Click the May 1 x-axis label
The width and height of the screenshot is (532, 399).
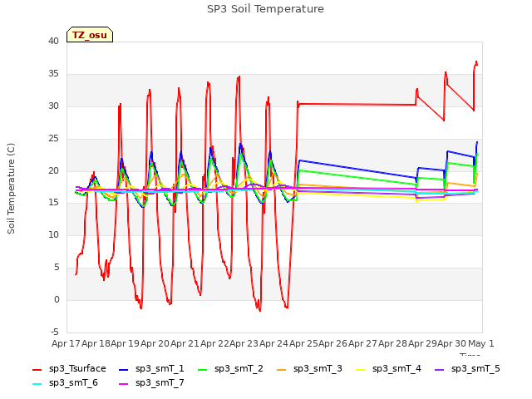480,343
